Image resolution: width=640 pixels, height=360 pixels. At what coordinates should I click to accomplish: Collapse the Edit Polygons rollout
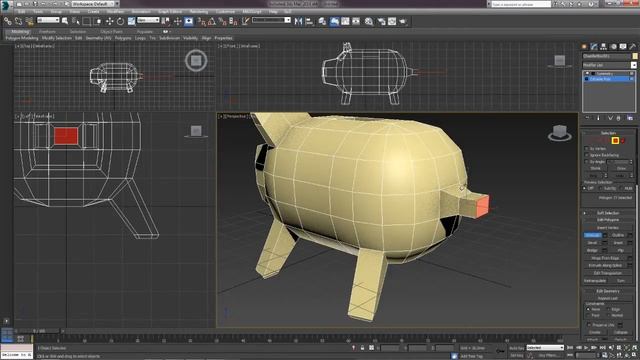point(608,220)
